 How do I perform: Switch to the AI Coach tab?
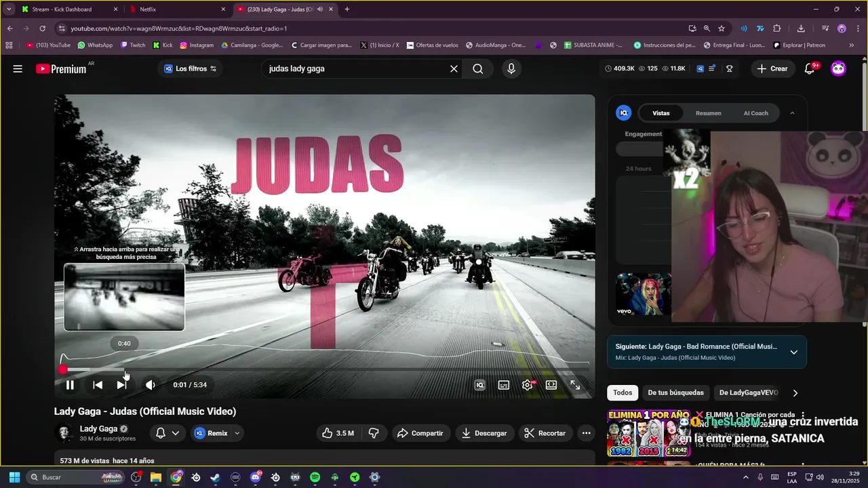coord(755,113)
